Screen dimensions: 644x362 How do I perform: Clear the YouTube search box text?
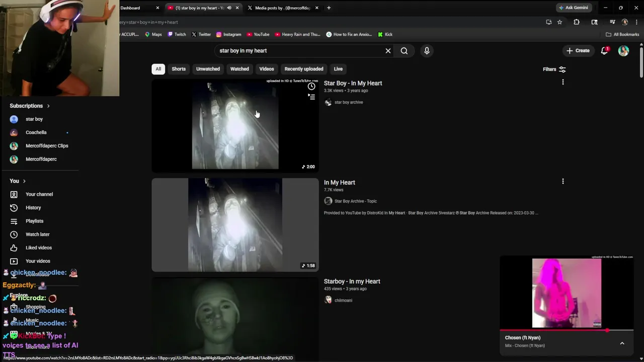pyautogui.click(x=388, y=51)
